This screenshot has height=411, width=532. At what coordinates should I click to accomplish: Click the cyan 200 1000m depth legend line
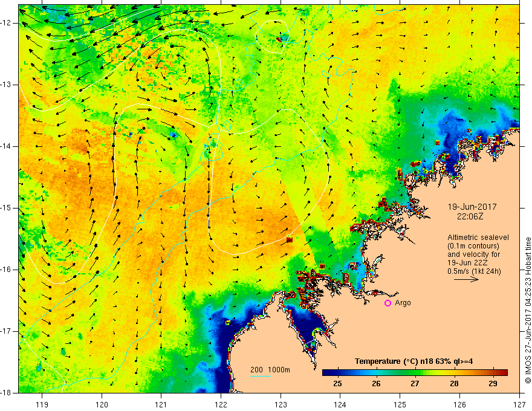[261, 376]
